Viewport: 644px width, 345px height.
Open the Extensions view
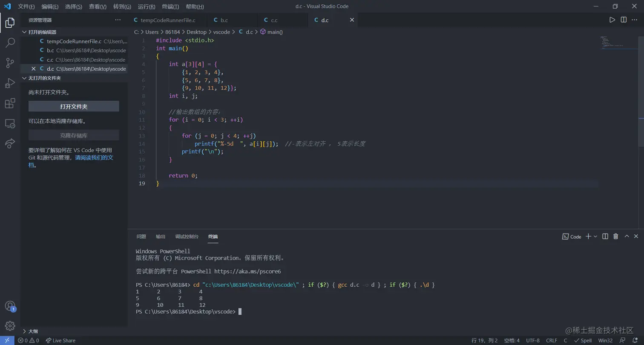point(10,103)
